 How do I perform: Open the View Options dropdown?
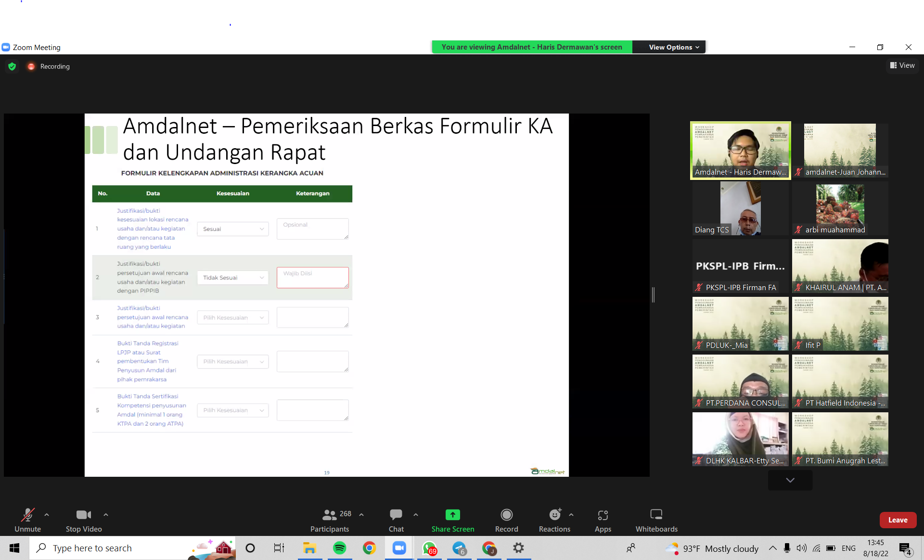673,47
